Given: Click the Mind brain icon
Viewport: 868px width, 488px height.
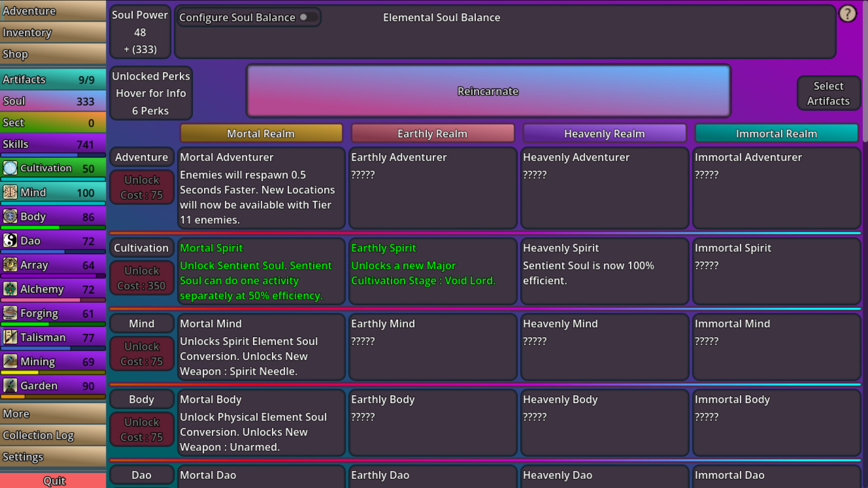Looking at the screenshot, I should (x=10, y=192).
